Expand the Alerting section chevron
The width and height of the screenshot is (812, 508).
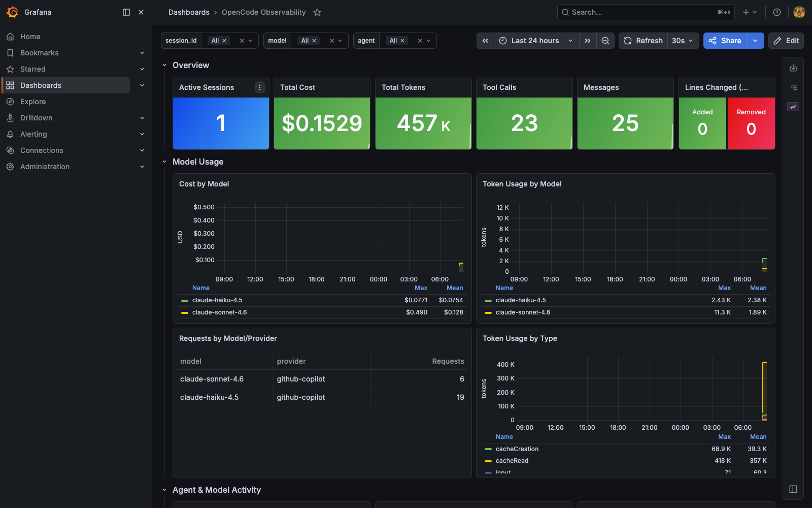tap(142, 134)
